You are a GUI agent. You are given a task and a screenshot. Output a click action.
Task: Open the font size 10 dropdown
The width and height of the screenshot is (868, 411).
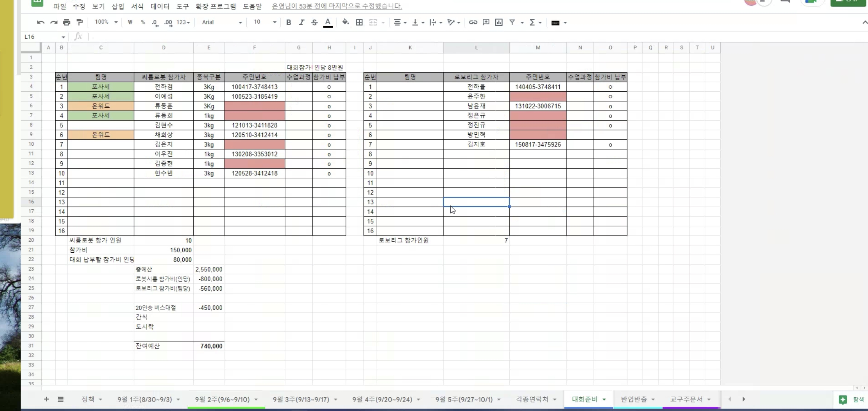pos(265,22)
